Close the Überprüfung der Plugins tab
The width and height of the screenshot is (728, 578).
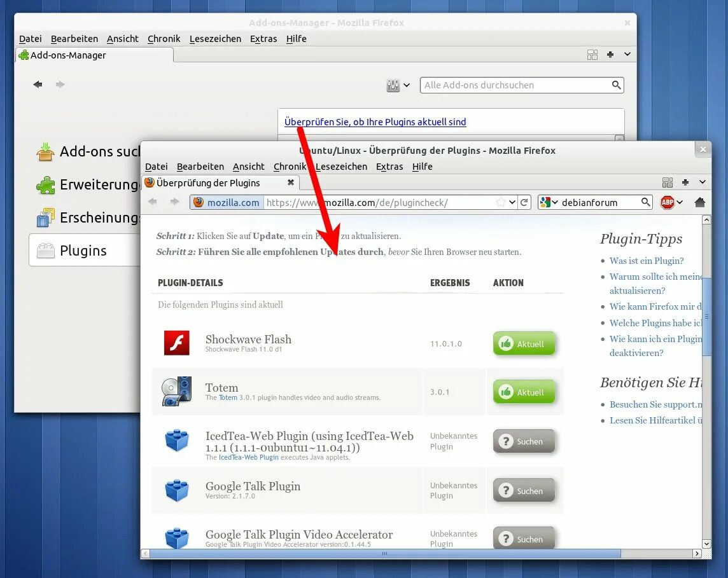pos(291,182)
